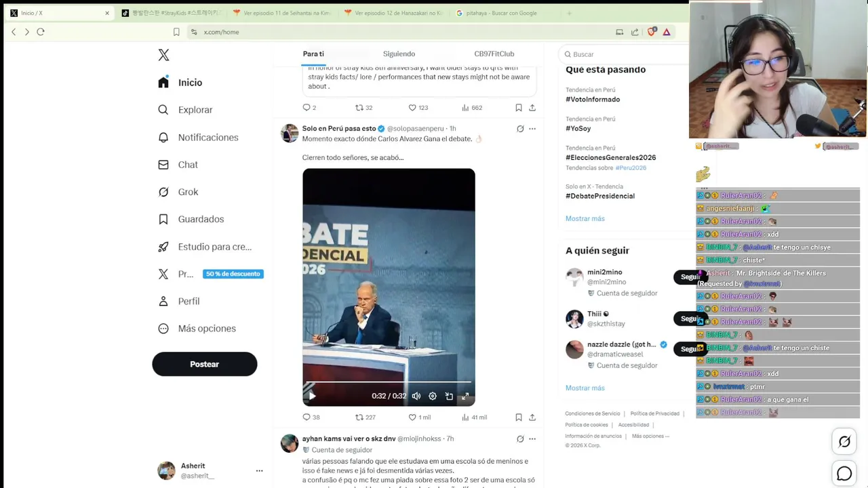Click the 50 % de descuento badge
This screenshot has width=868, height=488.
tap(233, 274)
